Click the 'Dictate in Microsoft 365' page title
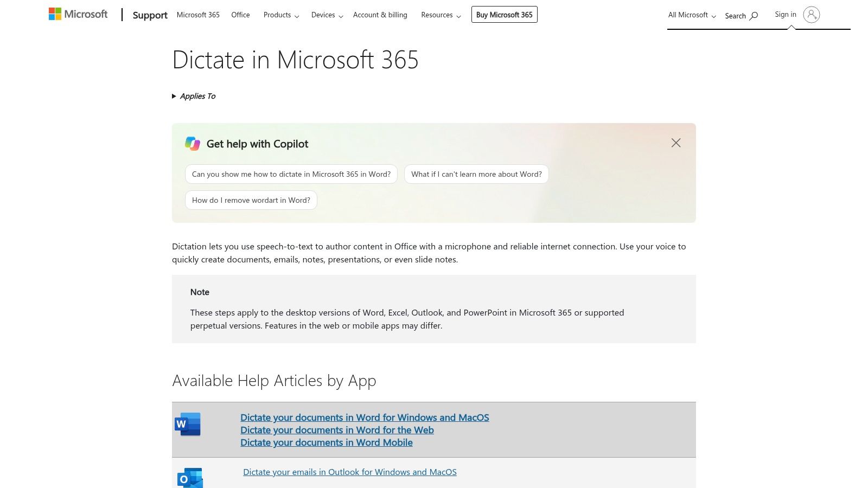Image resolution: width=868 pixels, height=488 pixels. 295,60
